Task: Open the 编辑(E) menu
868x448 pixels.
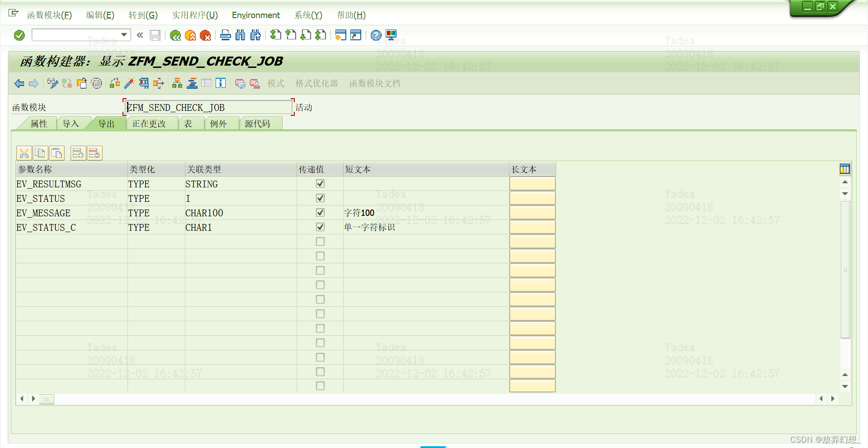Action: (x=100, y=15)
